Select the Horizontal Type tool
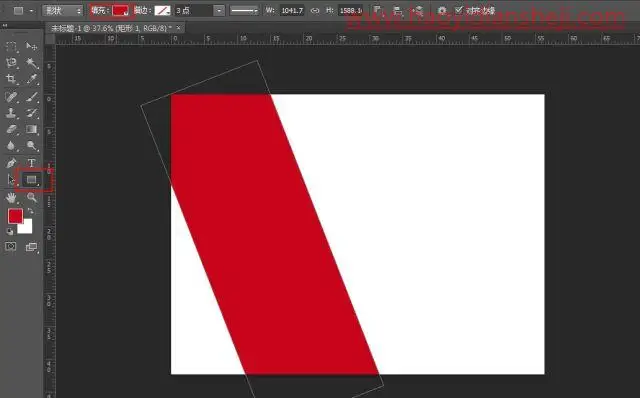This screenshot has width=640, height=398. (31, 163)
